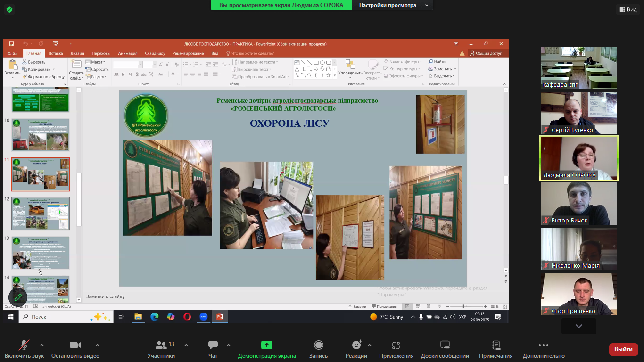Open the Дизайн ribbon tab
The height and width of the screenshot is (362, 644).
coord(77,53)
